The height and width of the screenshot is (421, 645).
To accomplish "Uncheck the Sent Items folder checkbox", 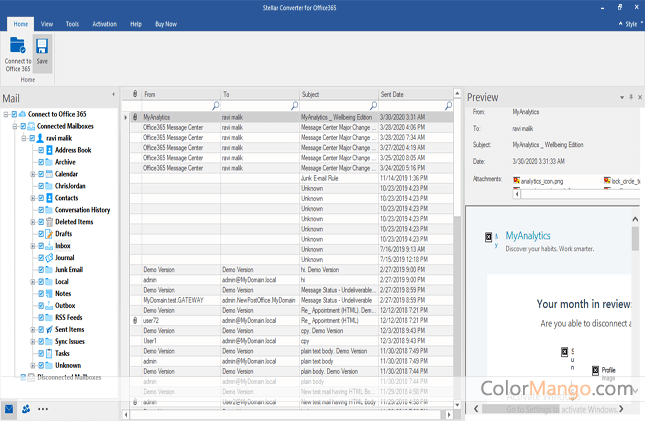I will point(41,329).
